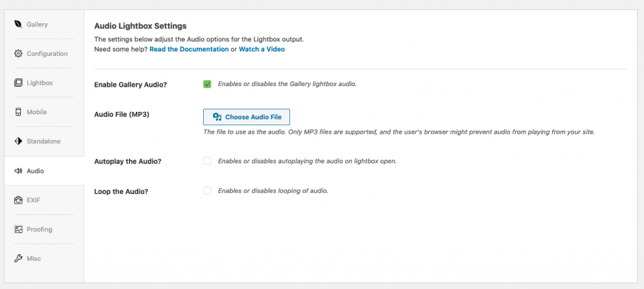
Task: Click the EXIF camera icon
Action: pos(18,200)
